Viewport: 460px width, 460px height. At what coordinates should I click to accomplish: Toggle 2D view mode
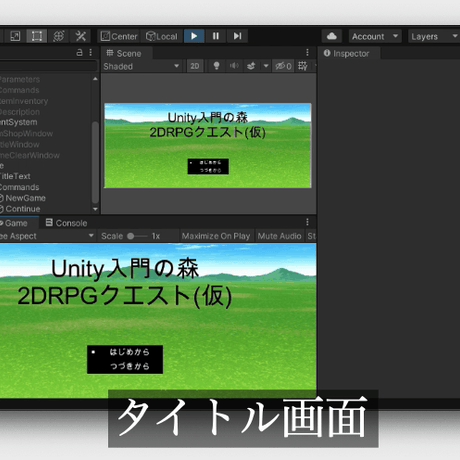tap(195, 66)
